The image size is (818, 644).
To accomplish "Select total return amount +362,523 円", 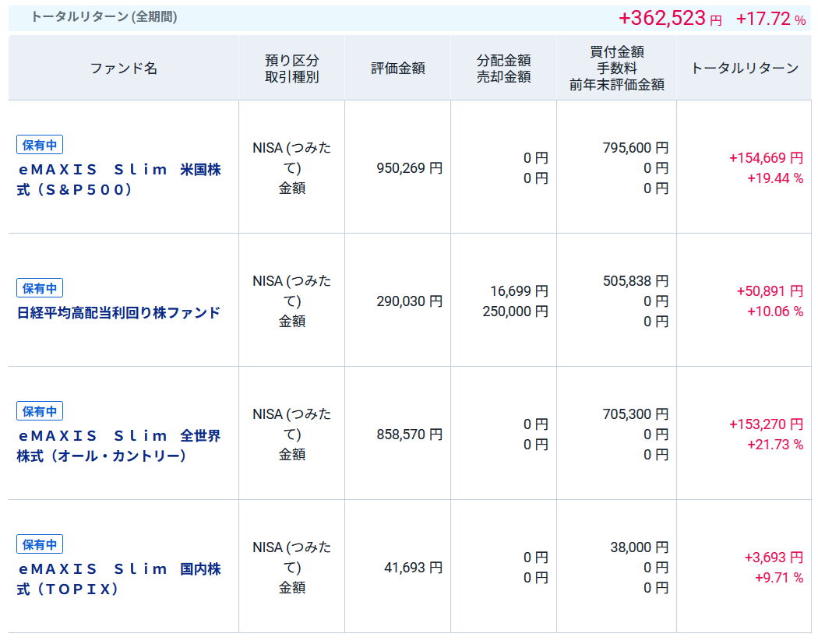I will coord(670,18).
